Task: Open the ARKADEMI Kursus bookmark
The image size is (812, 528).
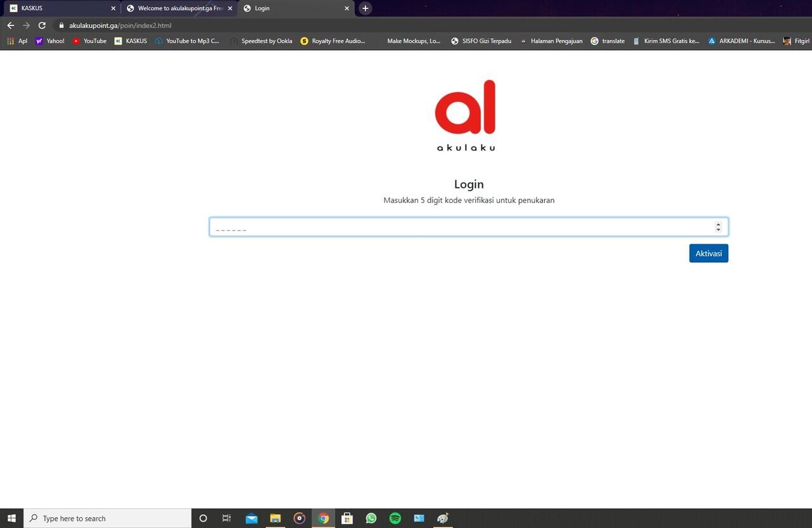Action: click(742, 41)
